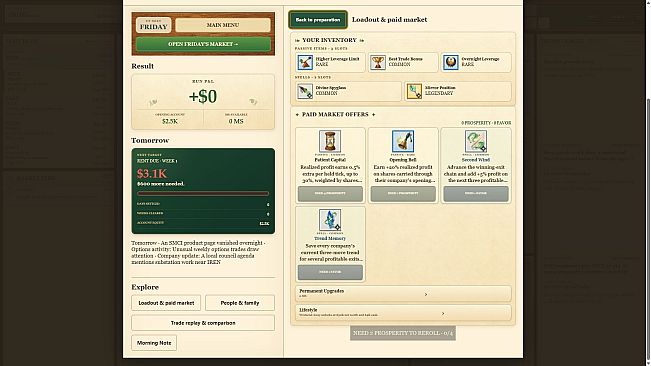Click the 0 MS available value
Screen dimensions: 651x366
click(x=236, y=121)
